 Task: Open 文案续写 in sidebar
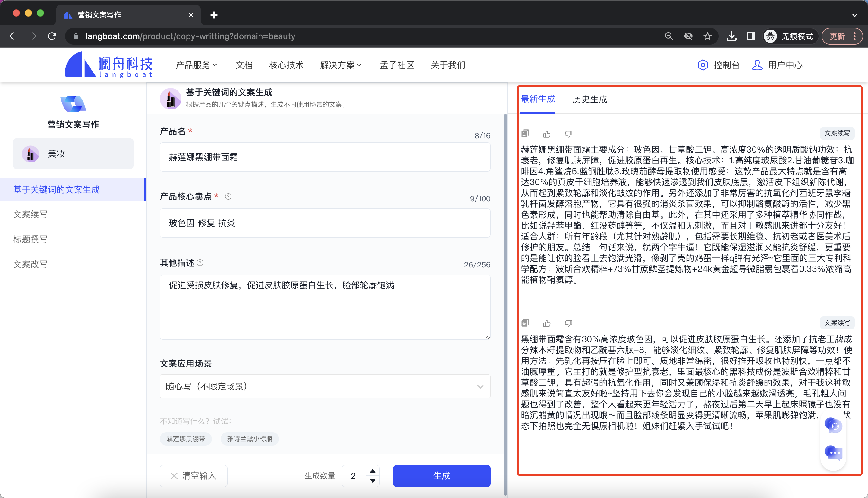point(30,214)
